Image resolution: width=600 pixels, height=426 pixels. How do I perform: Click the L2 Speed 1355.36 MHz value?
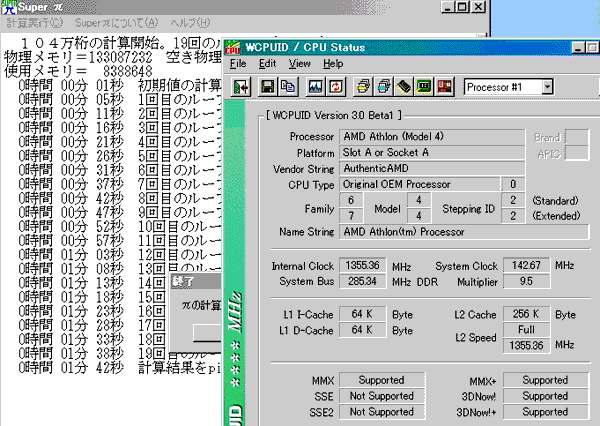pos(527,346)
